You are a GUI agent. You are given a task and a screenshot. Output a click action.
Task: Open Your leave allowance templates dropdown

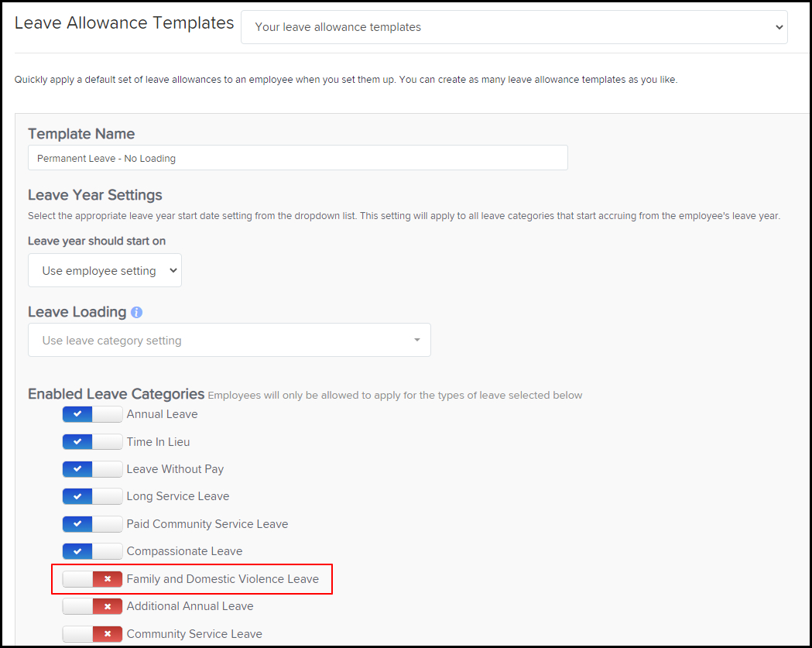[514, 27]
